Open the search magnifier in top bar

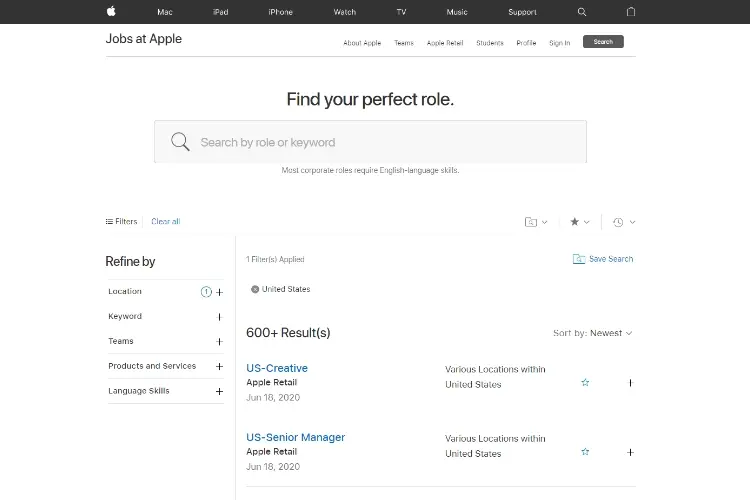[x=582, y=12]
